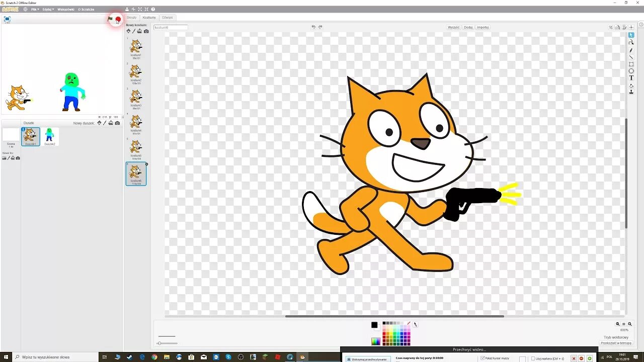Paint new costume with brush icon
The width and height of the screenshot is (644, 362).
(134, 31)
